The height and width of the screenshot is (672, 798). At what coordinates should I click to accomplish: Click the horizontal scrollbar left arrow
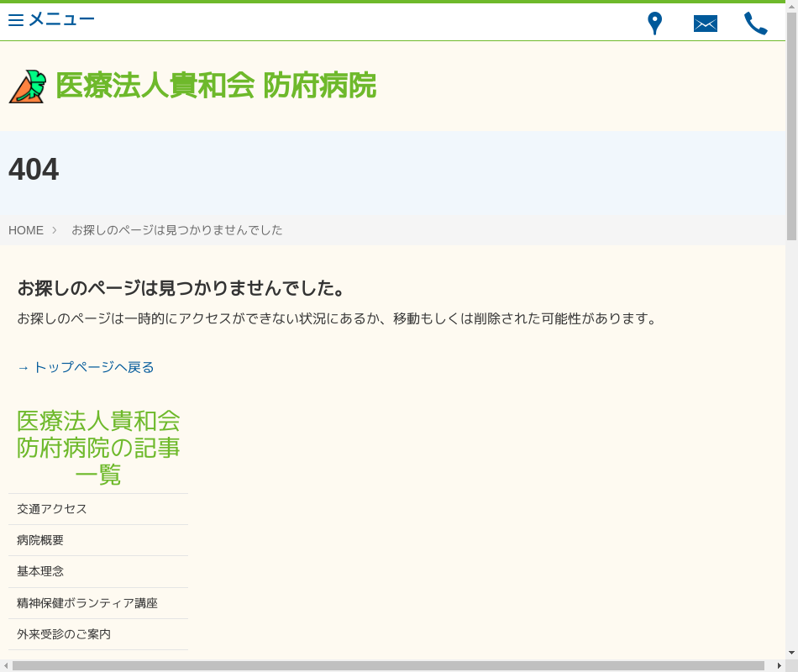tap(6, 665)
